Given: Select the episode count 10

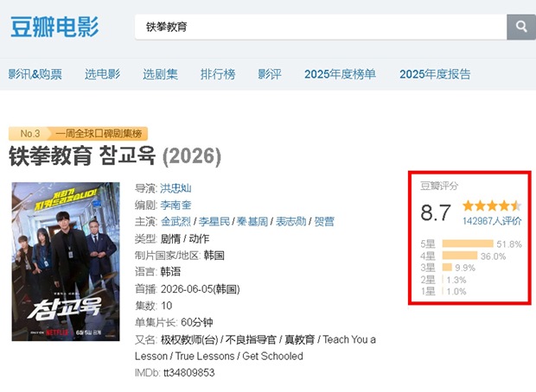Looking at the screenshot, I should point(167,306).
